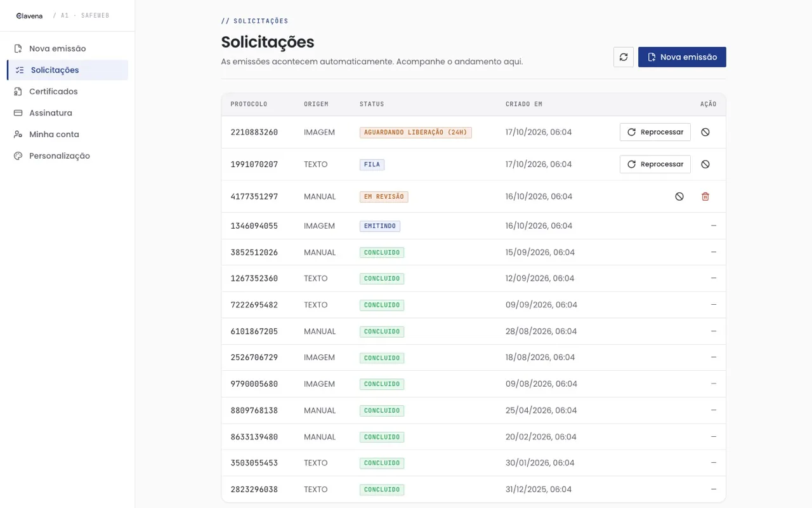Click the Nova emissão file icon in sidebar

[18, 49]
